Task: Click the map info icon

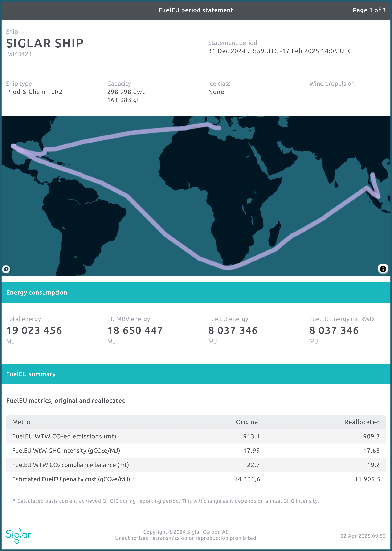Action: pyautogui.click(x=383, y=269)
